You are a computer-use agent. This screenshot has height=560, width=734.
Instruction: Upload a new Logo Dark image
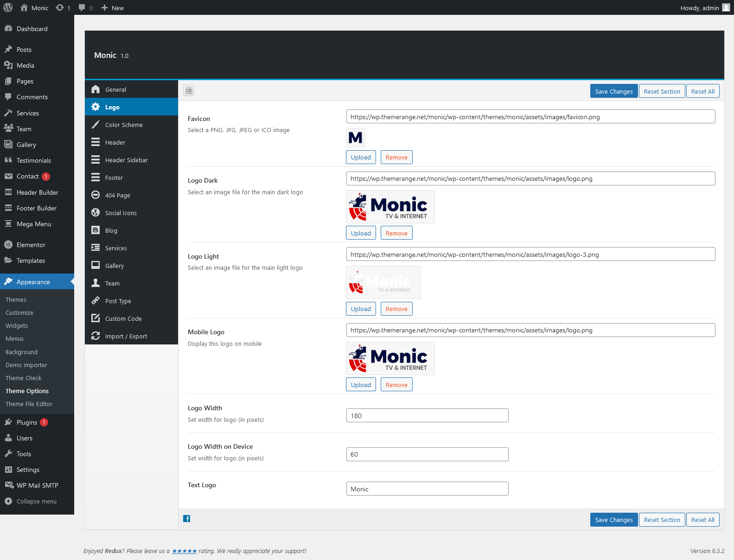tap(361, 233)
